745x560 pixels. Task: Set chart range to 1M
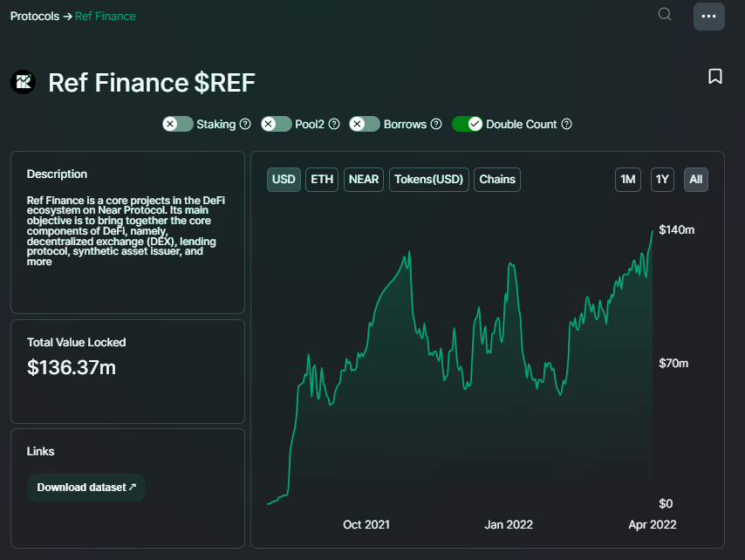coord(628,180)
